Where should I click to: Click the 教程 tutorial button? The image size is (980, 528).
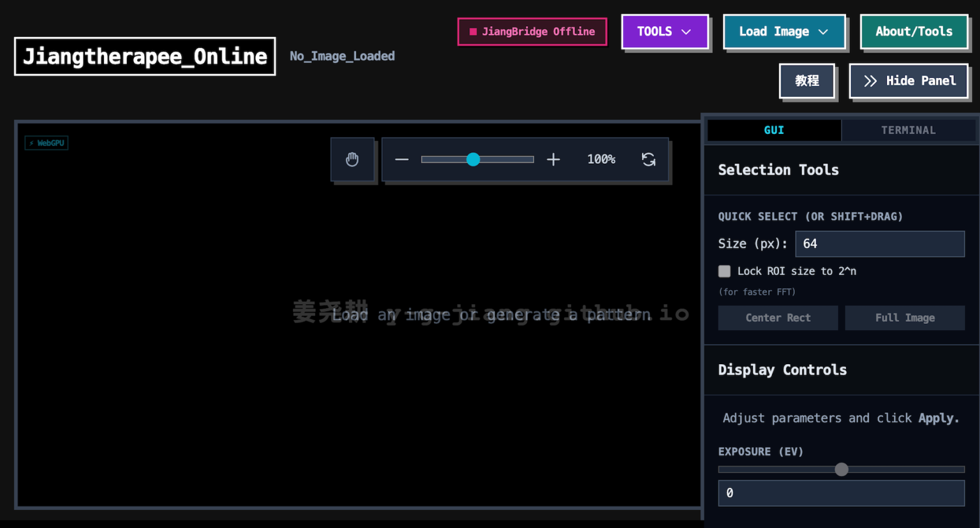pyautogui.click(x=807, y=81)
